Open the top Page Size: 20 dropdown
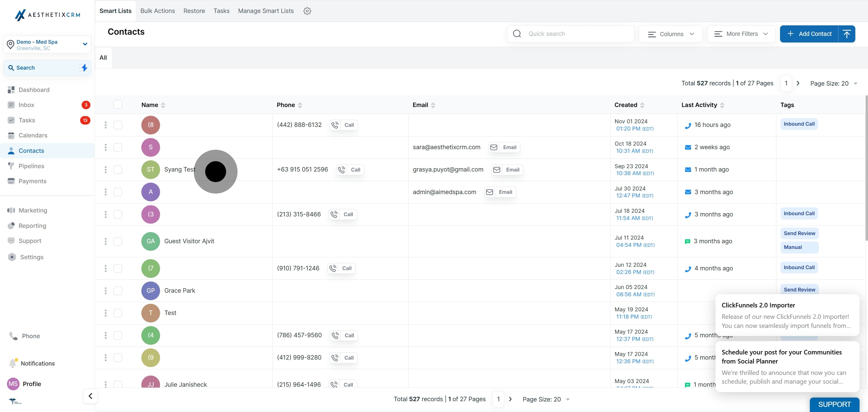The height and width of the screenshot is (412, 868). [x=834, y=83]
